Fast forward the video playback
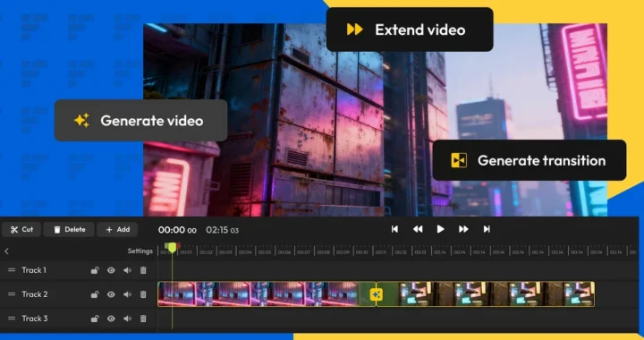Viewport: 644px width, 340px height. (x=463, y=229)
